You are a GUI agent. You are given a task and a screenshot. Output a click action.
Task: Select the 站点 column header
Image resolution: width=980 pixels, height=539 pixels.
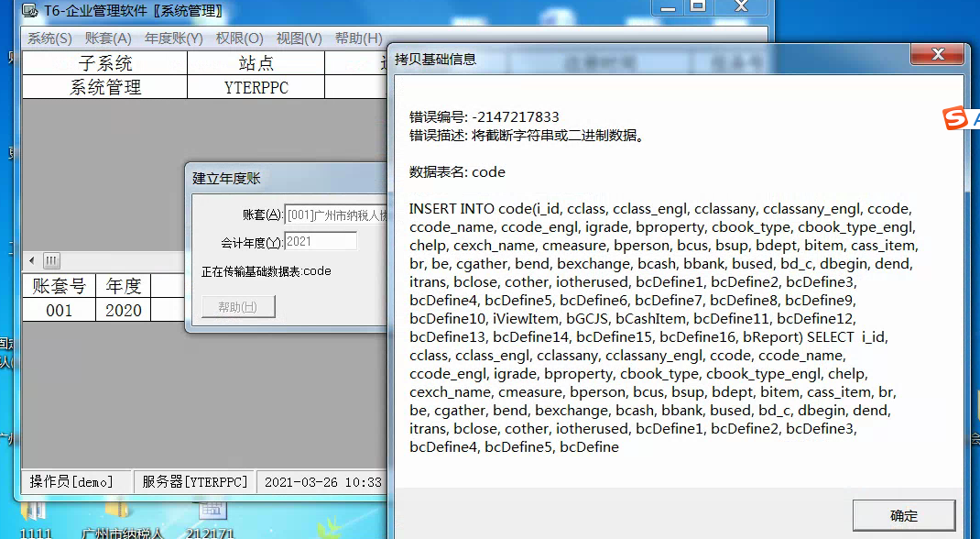(256, 62)
